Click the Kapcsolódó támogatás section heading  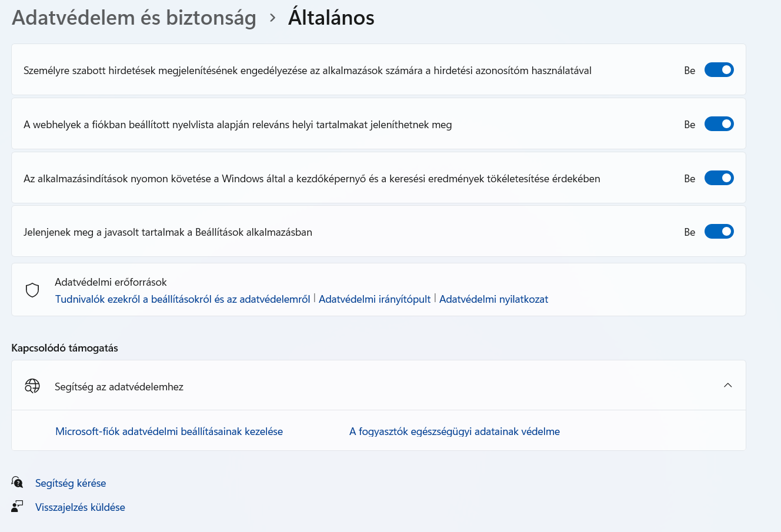click(65, 348)
